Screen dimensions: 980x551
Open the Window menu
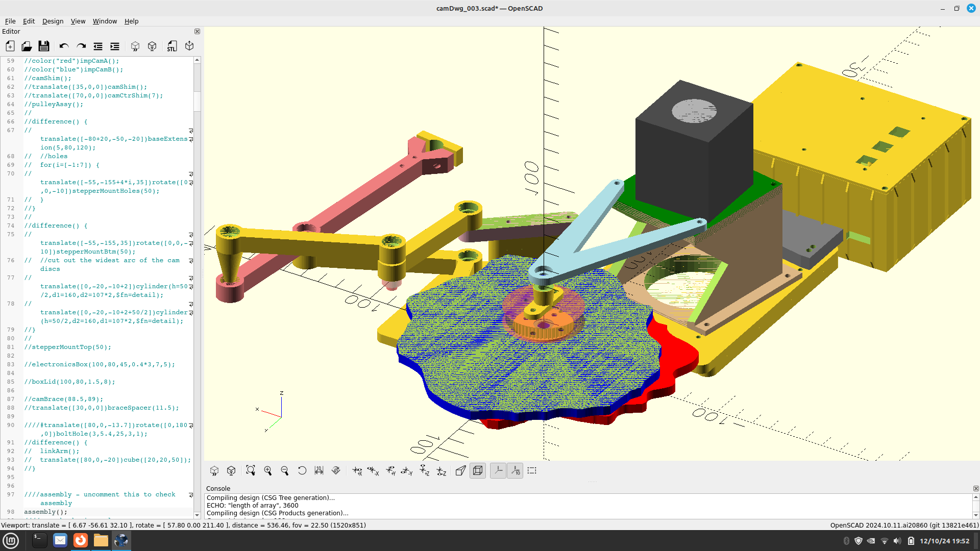tap(105, 21)
